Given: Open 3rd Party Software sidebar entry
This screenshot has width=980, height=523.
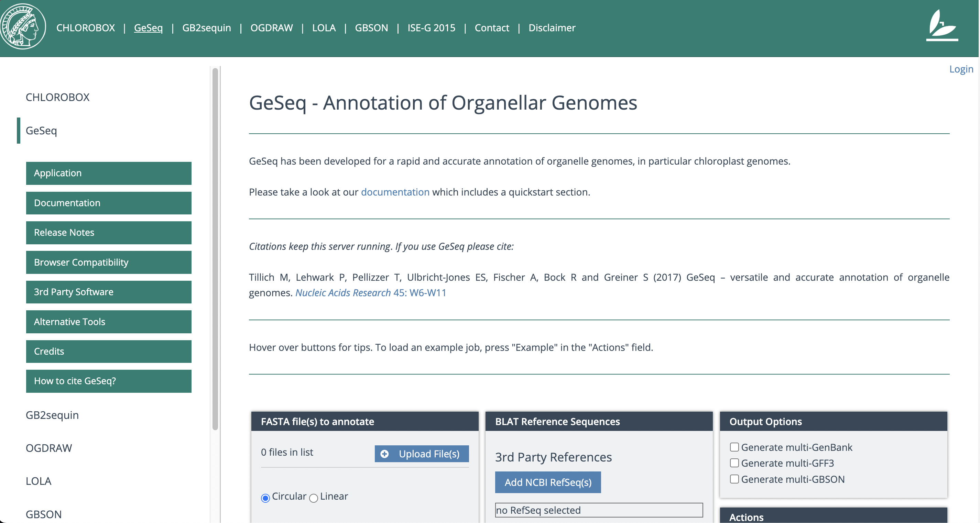Looking at the screenshot, I should pos(109,292).
